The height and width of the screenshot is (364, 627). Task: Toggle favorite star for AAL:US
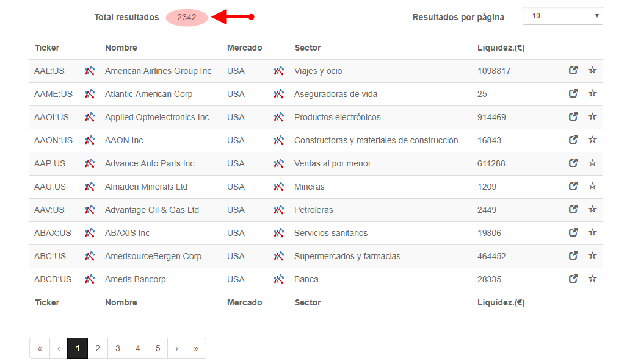click(593, 70)
